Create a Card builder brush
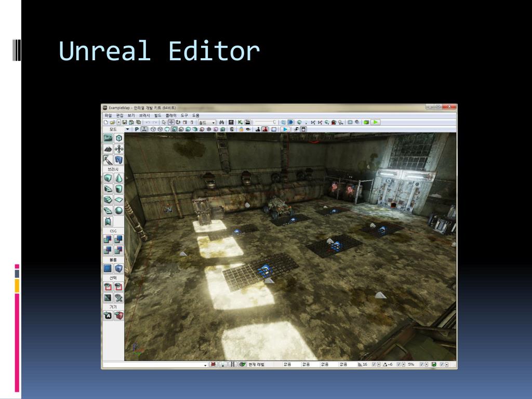 pyautogui.click(x=108, y=221)
